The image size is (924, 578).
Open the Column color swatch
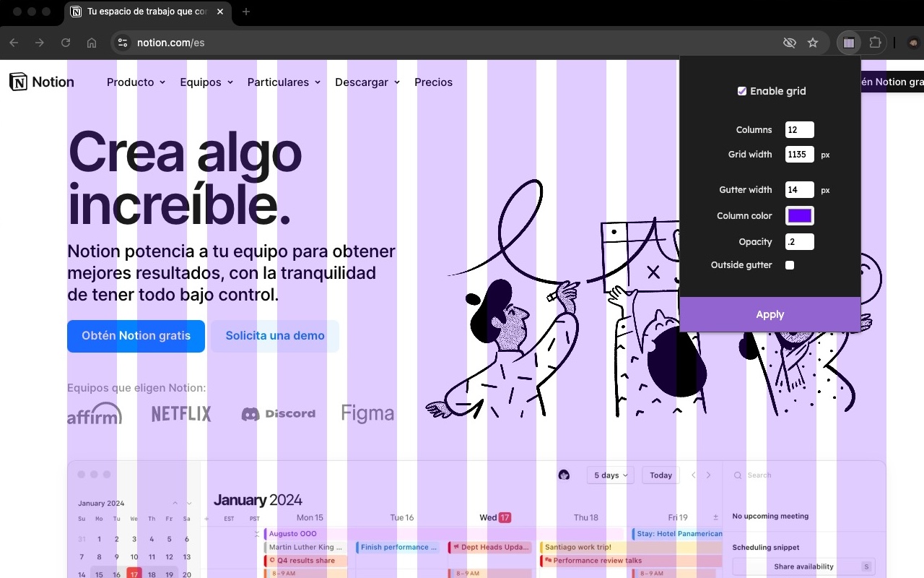(800, 216)
